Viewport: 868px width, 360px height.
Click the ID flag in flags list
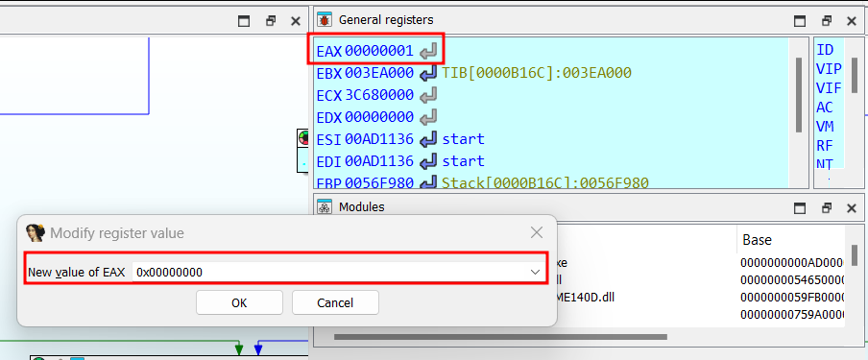tap(825, 50)
